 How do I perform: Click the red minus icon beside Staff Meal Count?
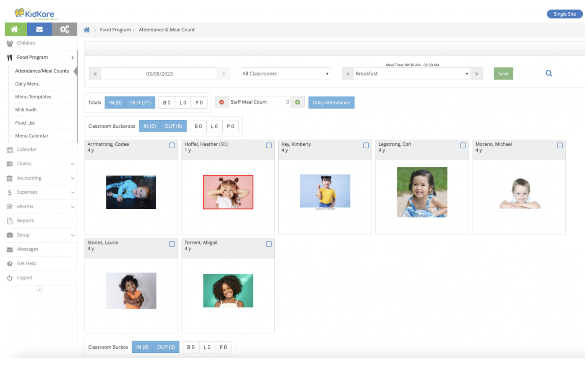pos(221,102)
